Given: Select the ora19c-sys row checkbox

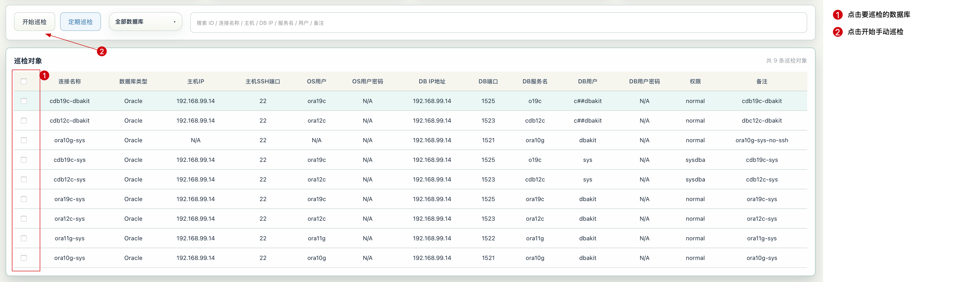Looking at the screenshot, I should tap(24, 199).
